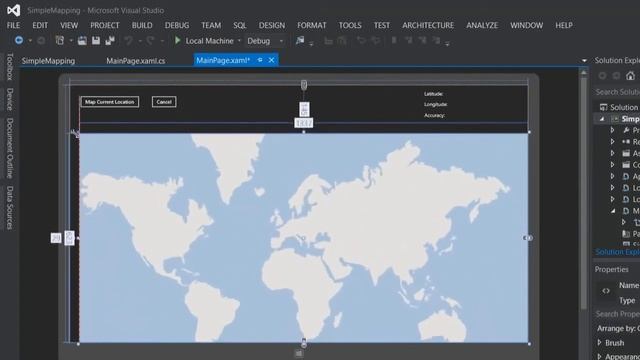Click the world map control in designer

(304, 238)
